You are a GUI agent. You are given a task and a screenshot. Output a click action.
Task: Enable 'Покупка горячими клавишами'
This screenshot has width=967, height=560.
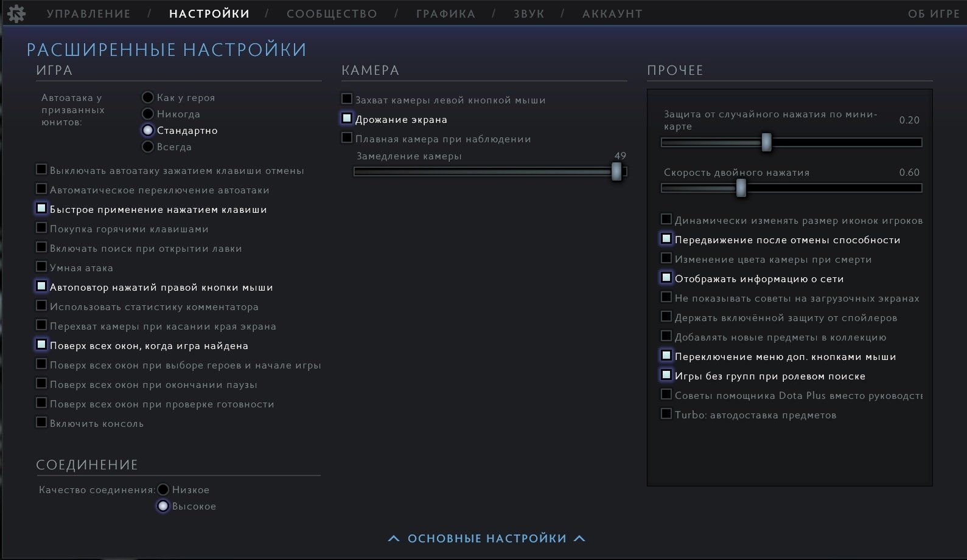click(41, 228)
